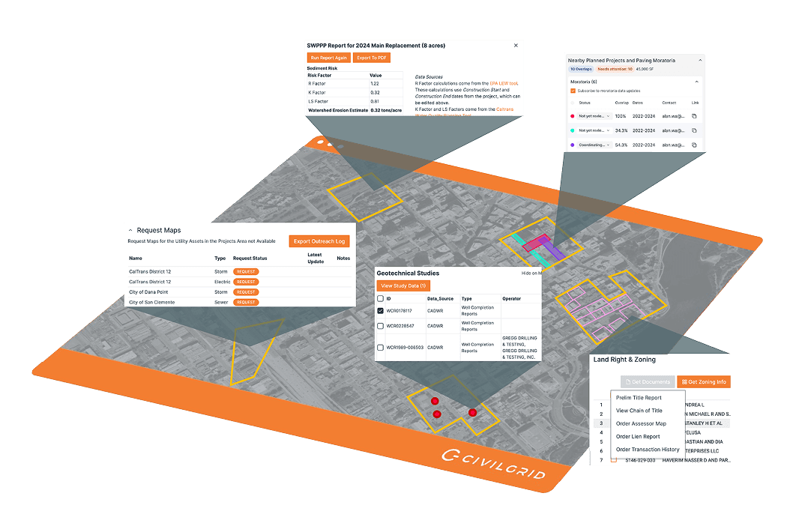Click the greyed-out Get Documents button
This screenshot has width=802, height=532.
click(x=648, y=381)
